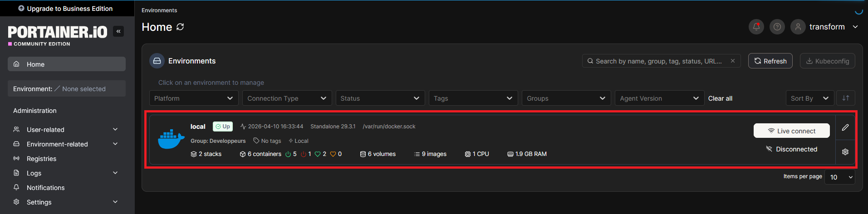Open the Connection Type filter dropdown
The height and width of the screenshot is (214, 868).
287,98
